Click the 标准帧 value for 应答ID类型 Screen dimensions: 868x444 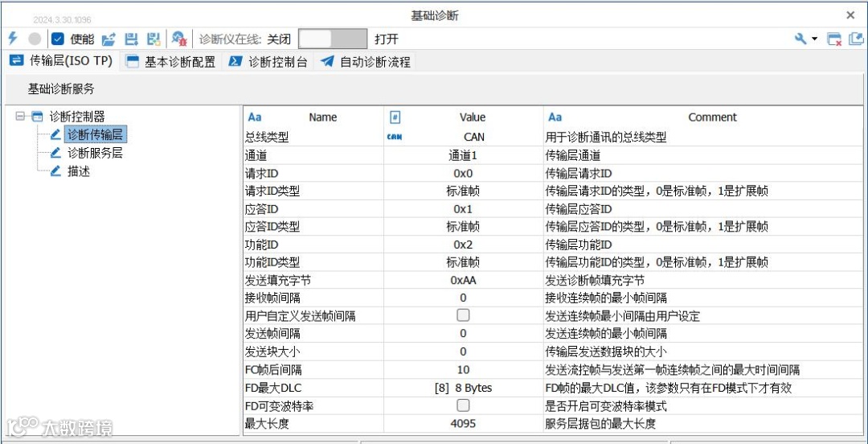click(x=464, y=227)
